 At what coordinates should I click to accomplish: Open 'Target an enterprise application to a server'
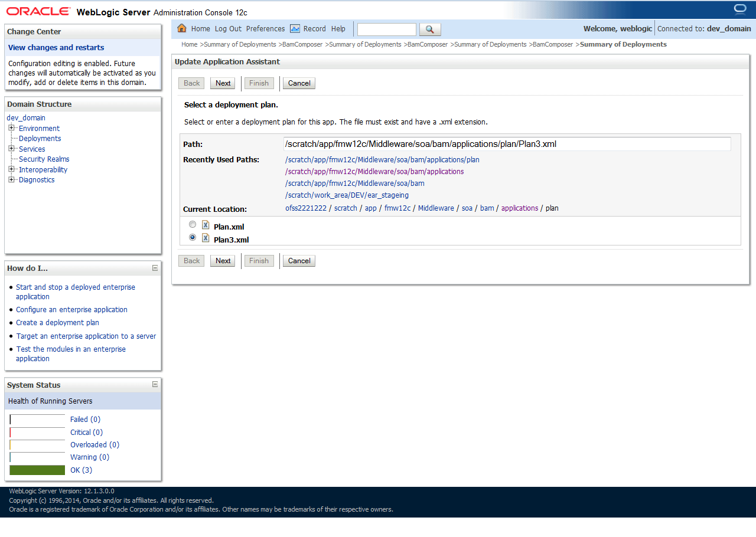(86, 336)
